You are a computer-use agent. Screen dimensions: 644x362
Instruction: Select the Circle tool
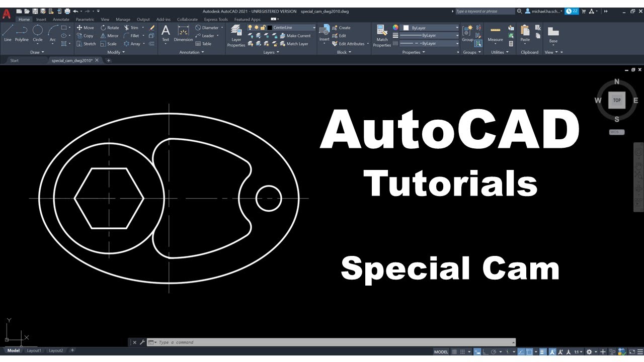point(38,33)
